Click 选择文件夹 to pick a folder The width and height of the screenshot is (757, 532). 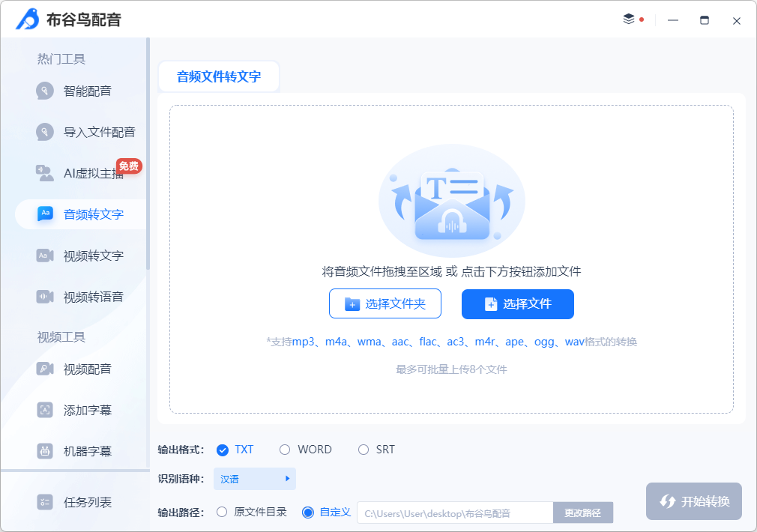click(x=384, y=304)
